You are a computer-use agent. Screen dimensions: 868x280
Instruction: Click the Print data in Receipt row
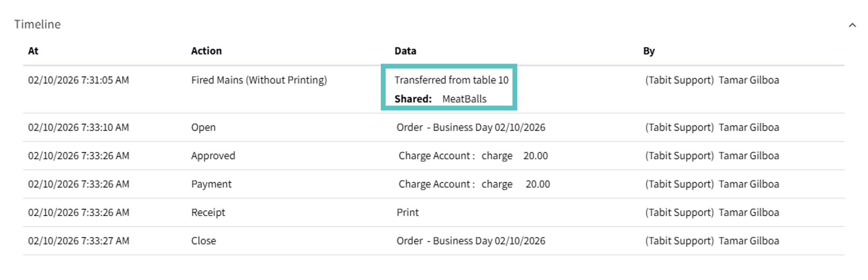click(408, 212)
